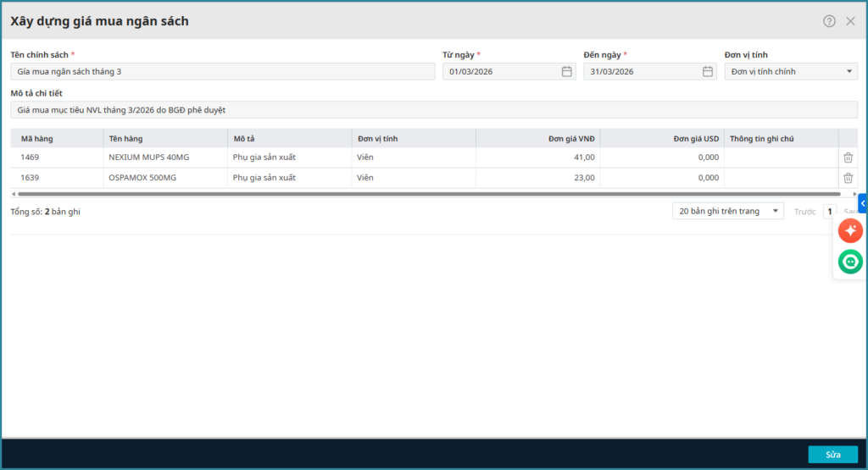Screen dimensions: 868x470
Task: Delete the NEXIUM MUPS 40MG row
Action: (848, 158)
